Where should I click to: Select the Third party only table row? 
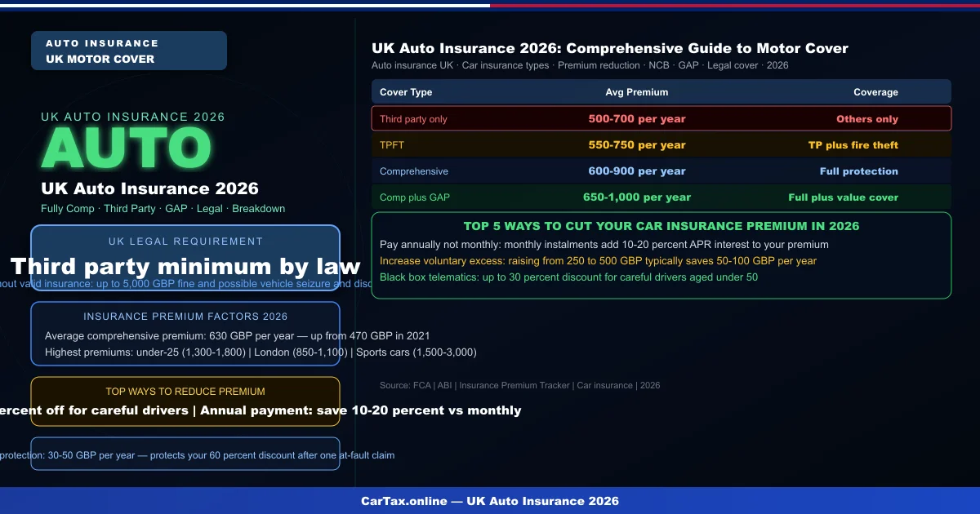[661, 118]
